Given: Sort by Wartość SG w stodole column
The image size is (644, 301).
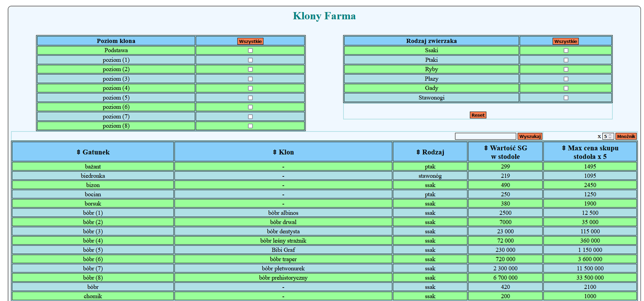Looking at the screenshot, I should tap(506, 152).
